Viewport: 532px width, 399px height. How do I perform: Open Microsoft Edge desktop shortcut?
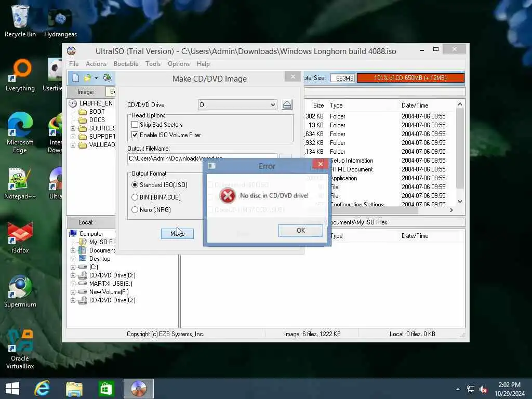point(20,132)
